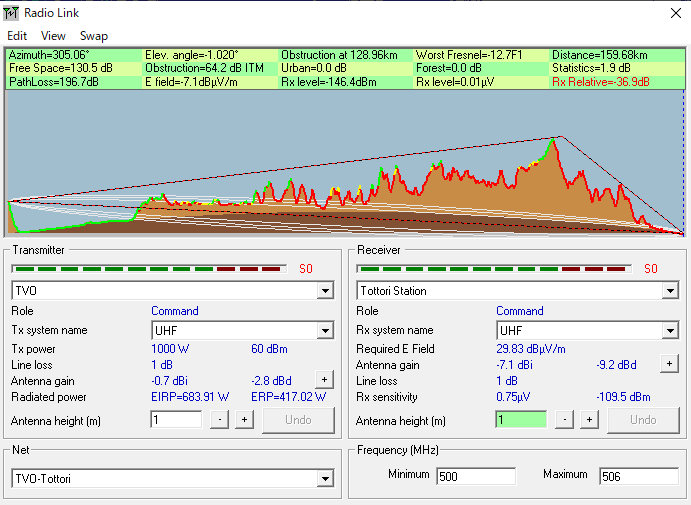Click the Free Space=130.5 dB value

click(61, 68)
